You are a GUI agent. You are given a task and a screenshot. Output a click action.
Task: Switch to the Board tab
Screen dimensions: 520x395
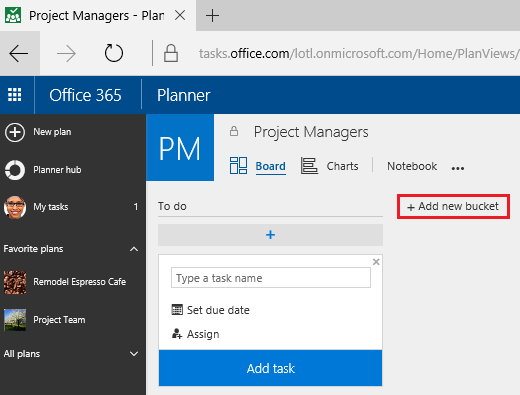[270, 166]
